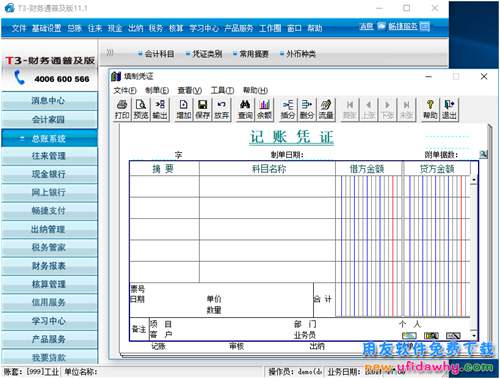Open 预览 print preview icon
The width and height of the screenshot is (500, 379).
[141, 110]
